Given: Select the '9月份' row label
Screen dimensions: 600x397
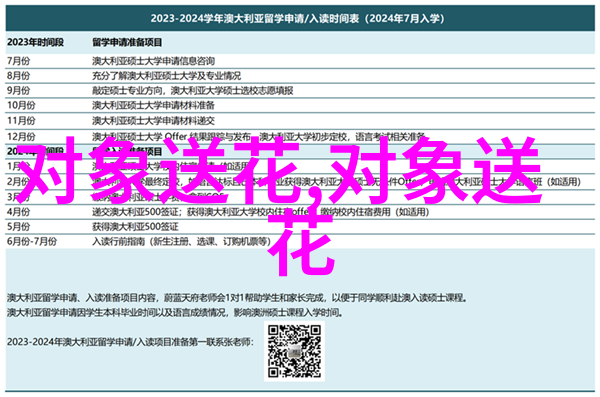Looking at the screenshot, I should coord(18,91).
